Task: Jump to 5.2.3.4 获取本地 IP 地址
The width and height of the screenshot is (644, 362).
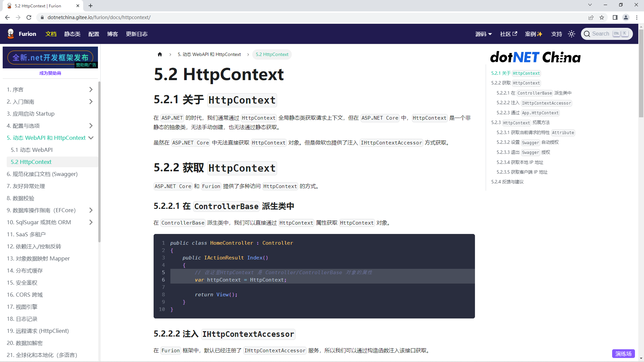Action: pos(520,162)
